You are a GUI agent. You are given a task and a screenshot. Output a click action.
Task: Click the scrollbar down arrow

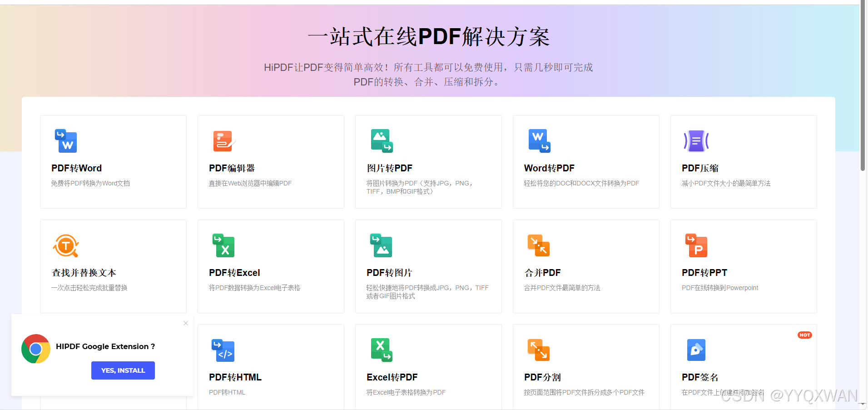pos(863,403)
